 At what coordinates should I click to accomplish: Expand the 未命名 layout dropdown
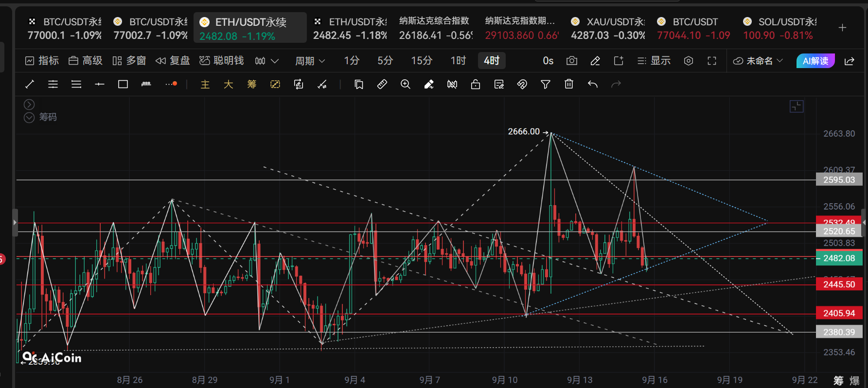(x=758, y=61)
